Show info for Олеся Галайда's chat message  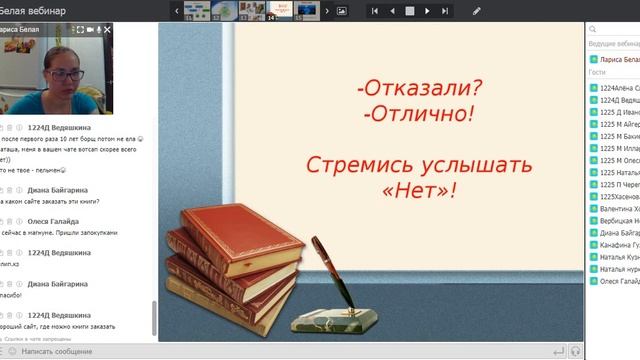point(19,221)
